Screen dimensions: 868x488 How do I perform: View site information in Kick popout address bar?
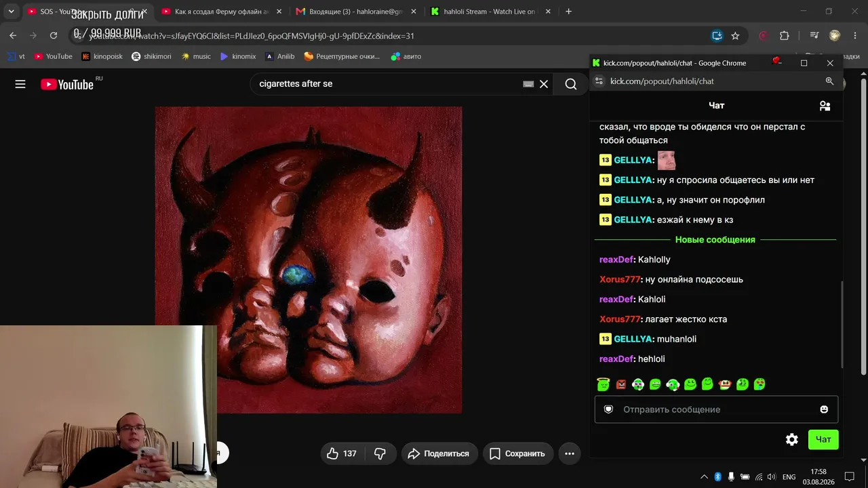pyautogui.click(x=598, y=81)
